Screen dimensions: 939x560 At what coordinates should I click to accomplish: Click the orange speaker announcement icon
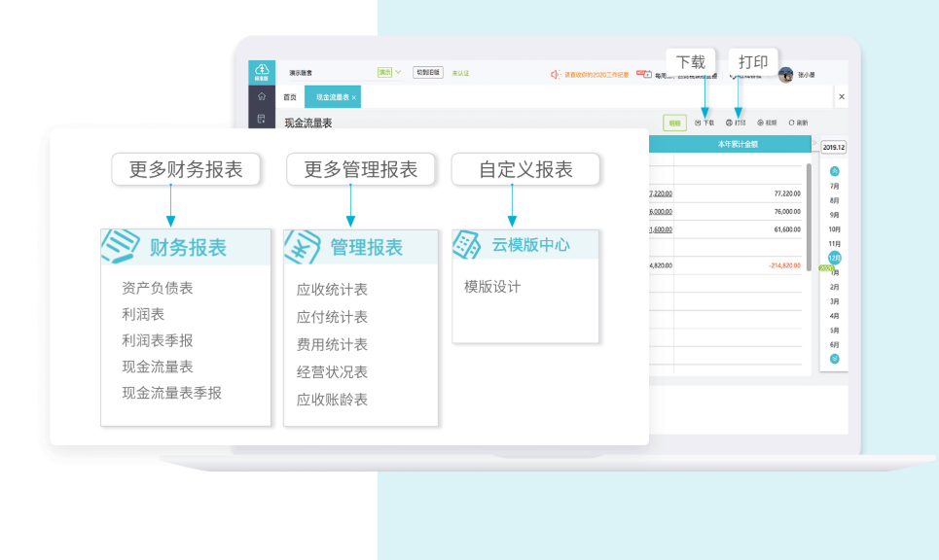click(555, 74)
